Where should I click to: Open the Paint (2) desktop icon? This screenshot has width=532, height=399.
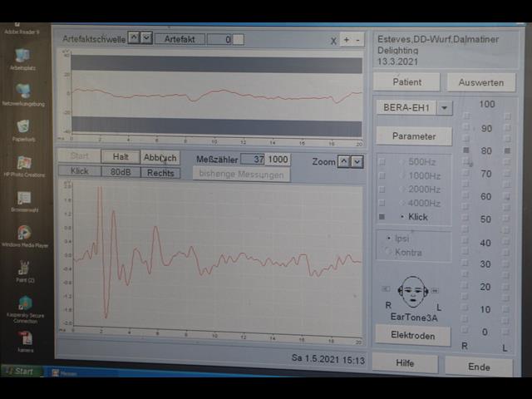point(25,268)
